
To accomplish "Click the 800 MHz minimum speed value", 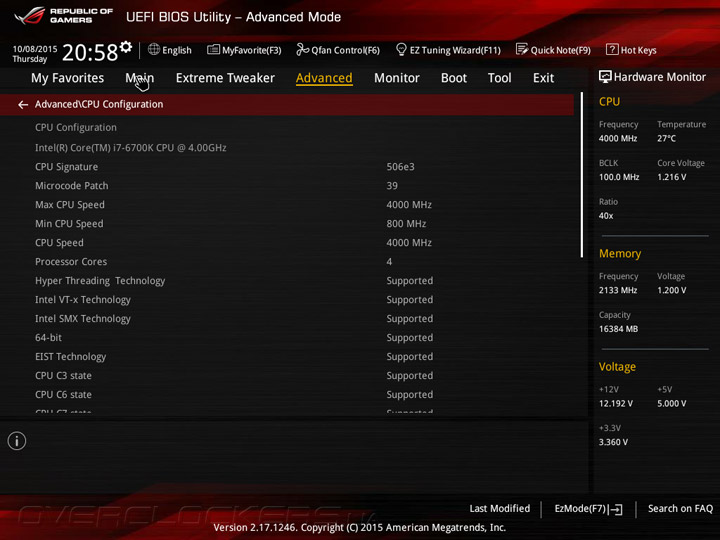I will click(406, 224).
